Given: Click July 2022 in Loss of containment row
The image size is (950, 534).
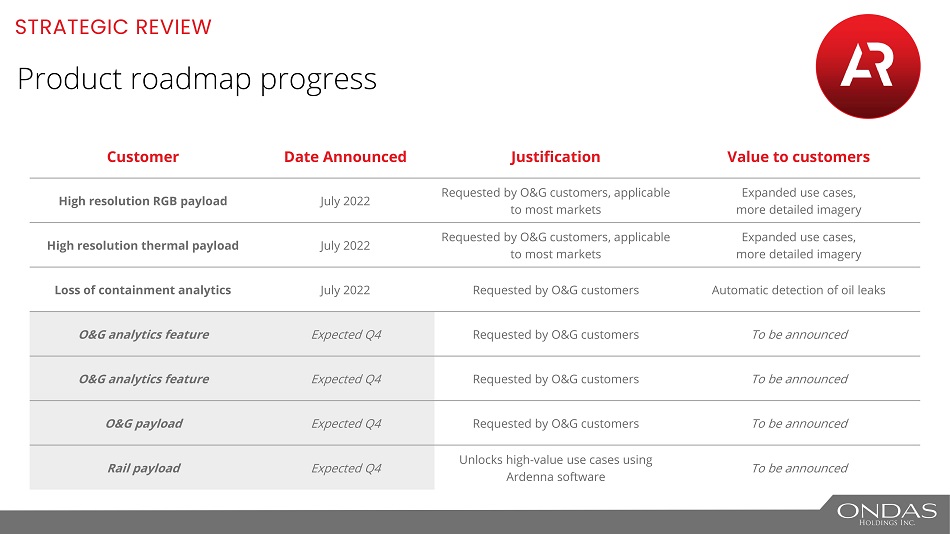Looking at the screenshot, I should coord(345,290).
